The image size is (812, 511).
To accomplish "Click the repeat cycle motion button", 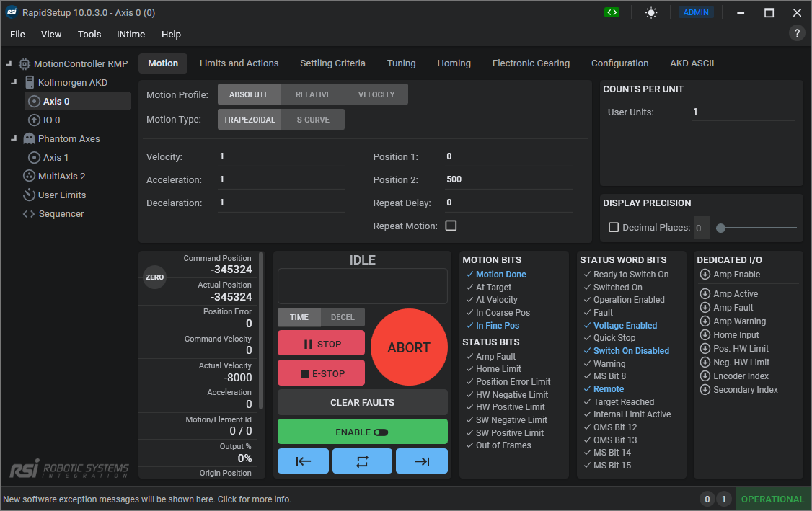I will pyautogui.click(x=362, y=461).
